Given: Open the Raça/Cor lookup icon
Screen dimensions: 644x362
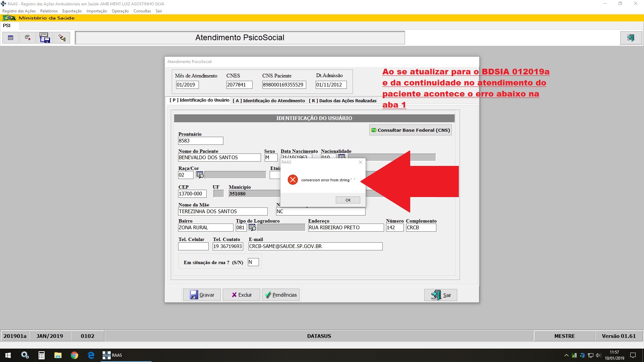Looking at the screenshot, I should pyautogui.click(x=200, y=175).
